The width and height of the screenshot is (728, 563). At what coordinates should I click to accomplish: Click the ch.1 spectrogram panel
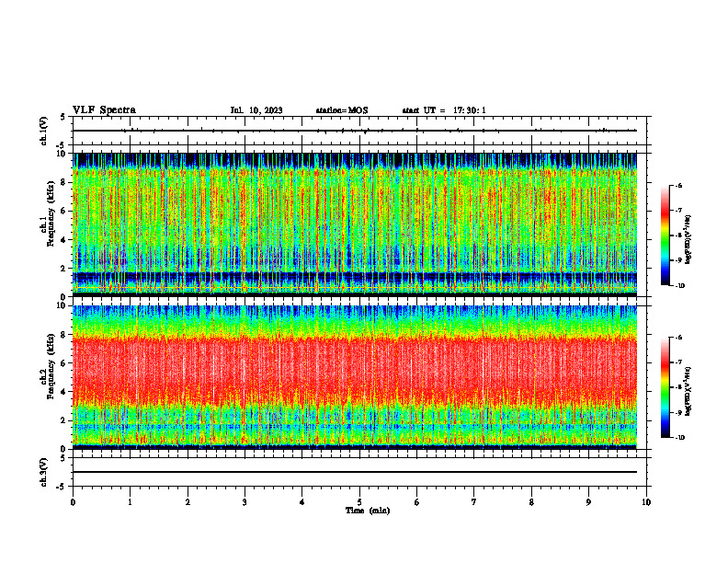coord(355,224)
